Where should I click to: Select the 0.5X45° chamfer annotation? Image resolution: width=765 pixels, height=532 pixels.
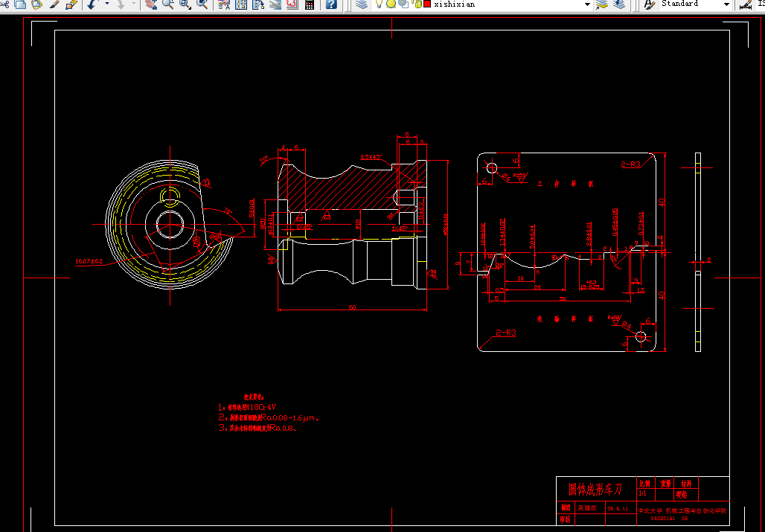[371, 157]
